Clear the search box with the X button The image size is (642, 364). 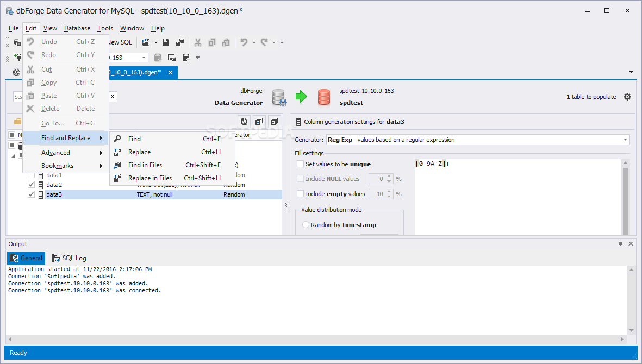[113, 97]
